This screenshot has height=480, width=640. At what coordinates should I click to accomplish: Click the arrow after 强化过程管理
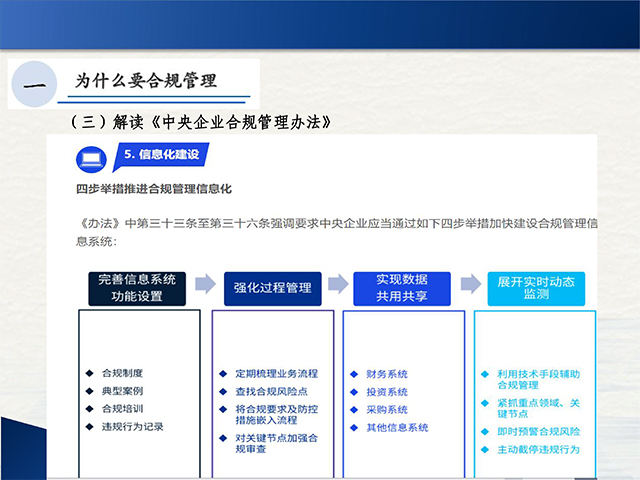point(338,284)
